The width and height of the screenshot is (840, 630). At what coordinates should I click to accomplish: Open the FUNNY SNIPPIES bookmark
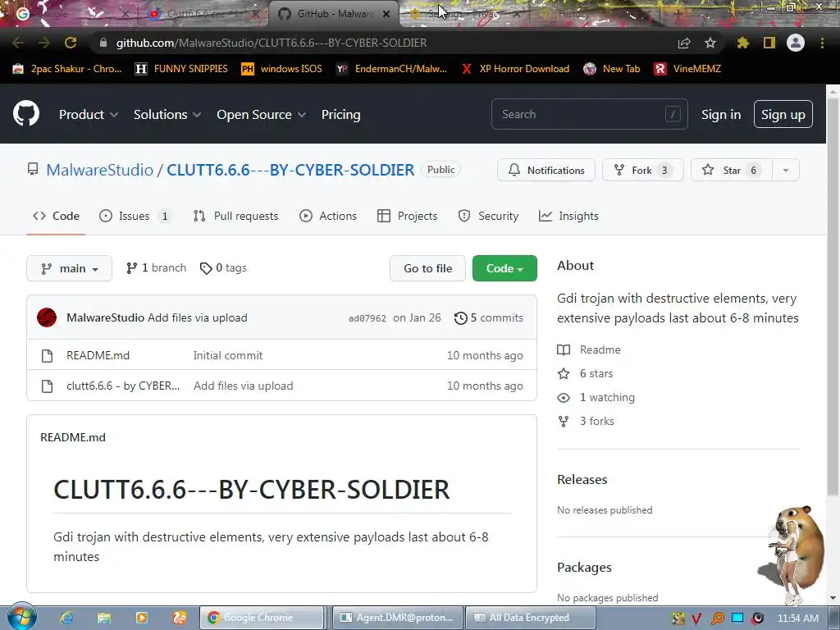coord(181,69)
